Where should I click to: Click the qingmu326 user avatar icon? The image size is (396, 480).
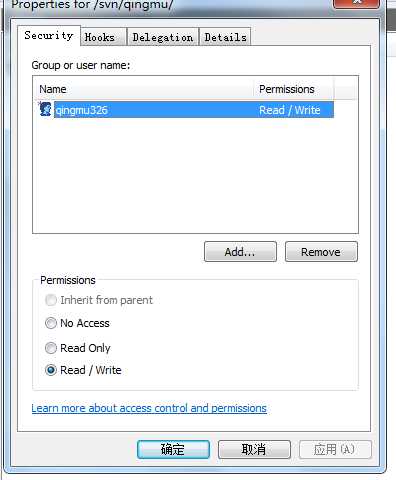[45, 109]
